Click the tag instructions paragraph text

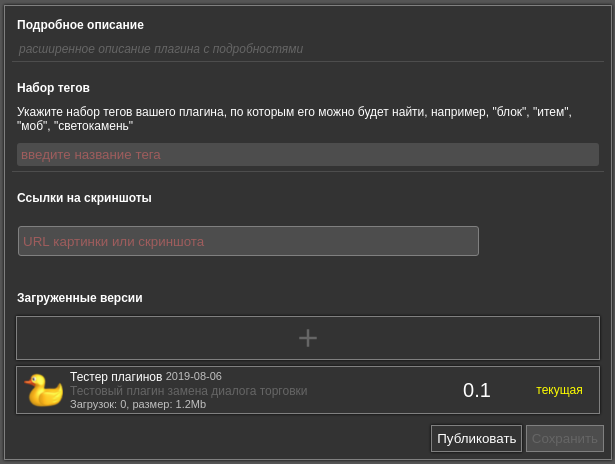click(294, 119)
